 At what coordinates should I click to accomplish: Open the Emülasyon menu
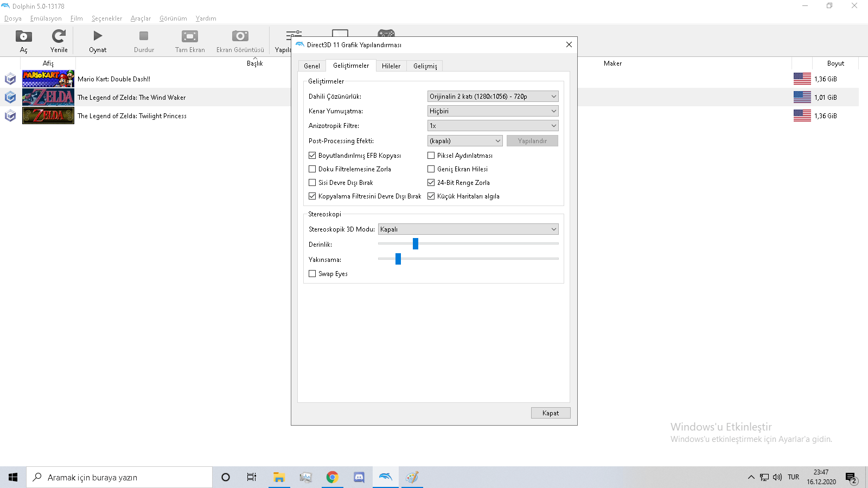pos(46,18)
